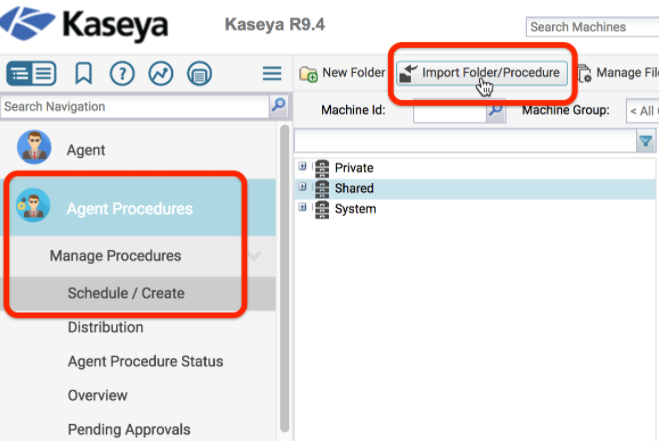Open Agent Procedure Status
The width and height of the screenshot is (659, 441).
(145, 362)
